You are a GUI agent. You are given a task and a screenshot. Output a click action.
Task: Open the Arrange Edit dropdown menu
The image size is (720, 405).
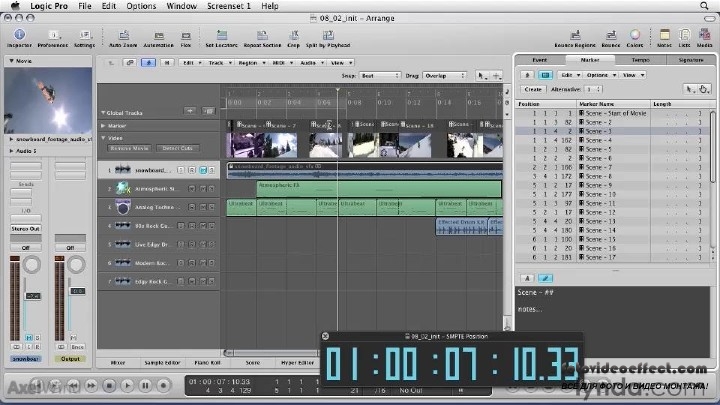coord(191,63)
